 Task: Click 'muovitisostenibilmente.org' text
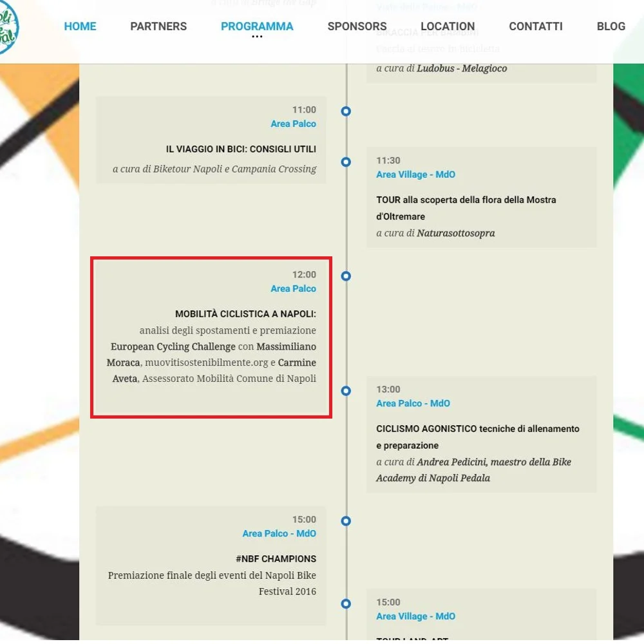[x=206, y=363]
